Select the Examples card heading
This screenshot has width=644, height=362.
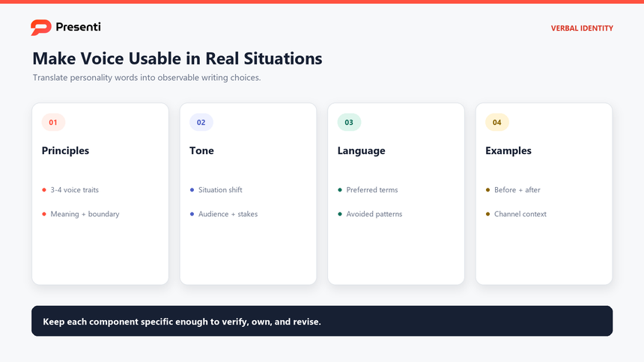(508, 150)
